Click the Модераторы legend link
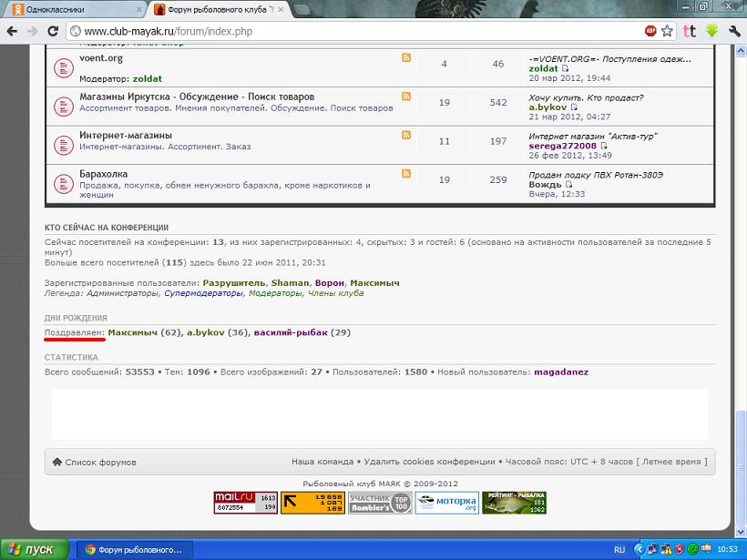Viewport: 747px width, 560px height. point(275,293)
